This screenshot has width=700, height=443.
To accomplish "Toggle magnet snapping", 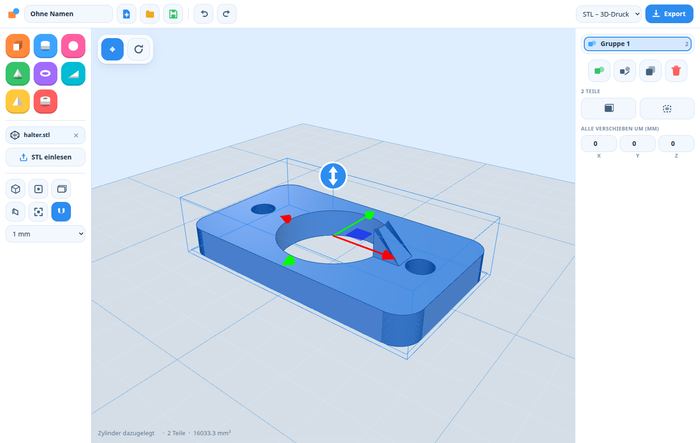I will [61, 212].
